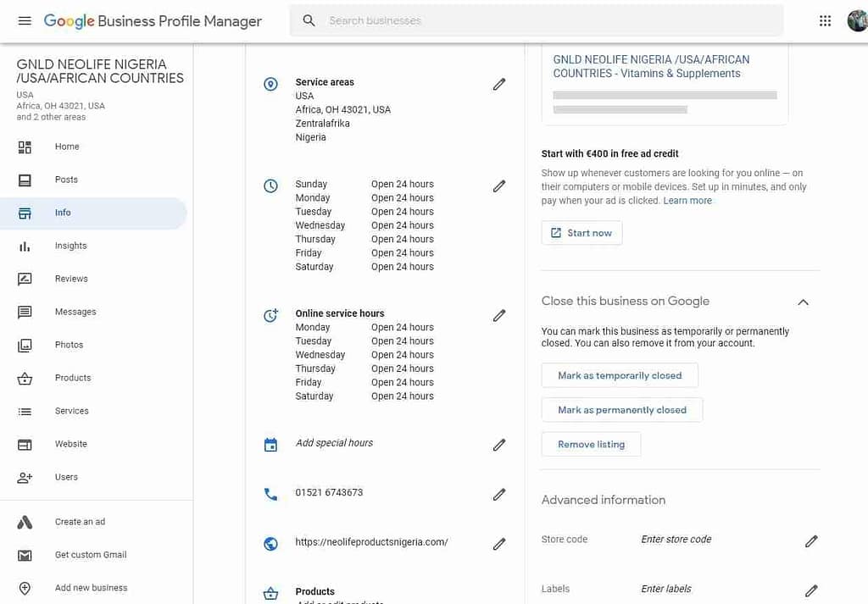Image resolution: width=868 pixels, height=604 pixels.
Task: Edit the Store code pencil icon
Action: (811, 540)
